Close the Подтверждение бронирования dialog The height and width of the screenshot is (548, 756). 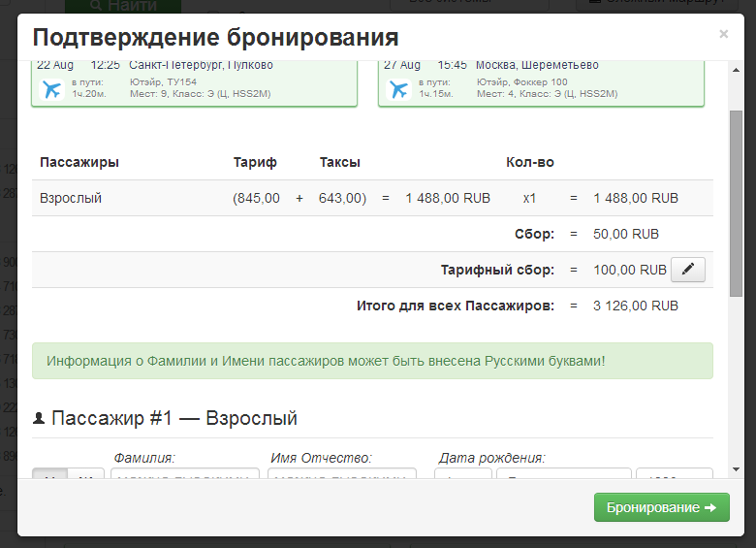[723, 34]
